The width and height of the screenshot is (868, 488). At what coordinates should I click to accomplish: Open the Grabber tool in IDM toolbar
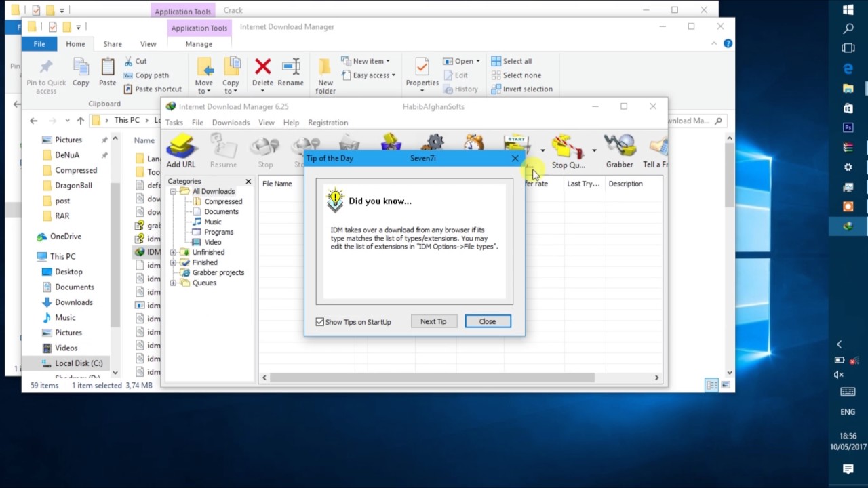click(x=619, y=151)
